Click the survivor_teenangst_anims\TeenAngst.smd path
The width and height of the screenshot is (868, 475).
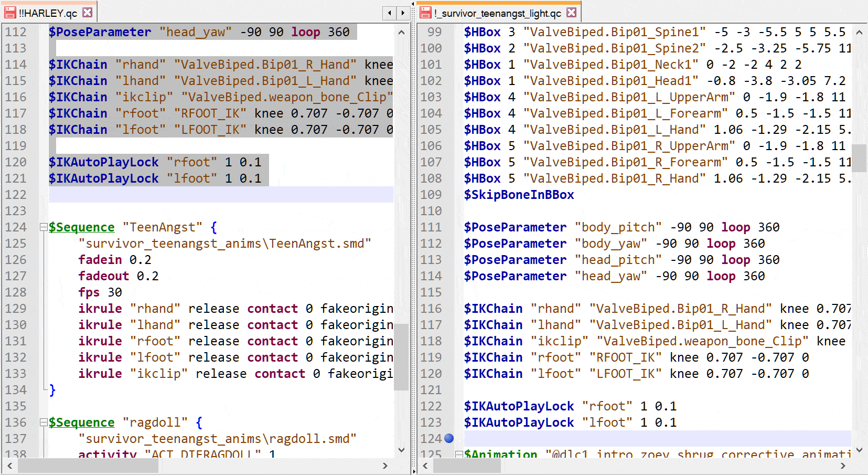pos(225,244)
